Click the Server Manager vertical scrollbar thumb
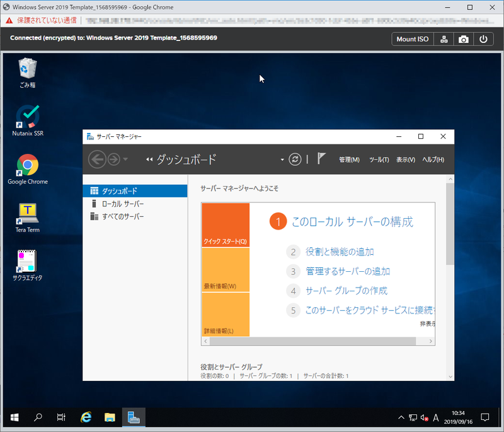The image size is (504, 432). coord(450,224)
